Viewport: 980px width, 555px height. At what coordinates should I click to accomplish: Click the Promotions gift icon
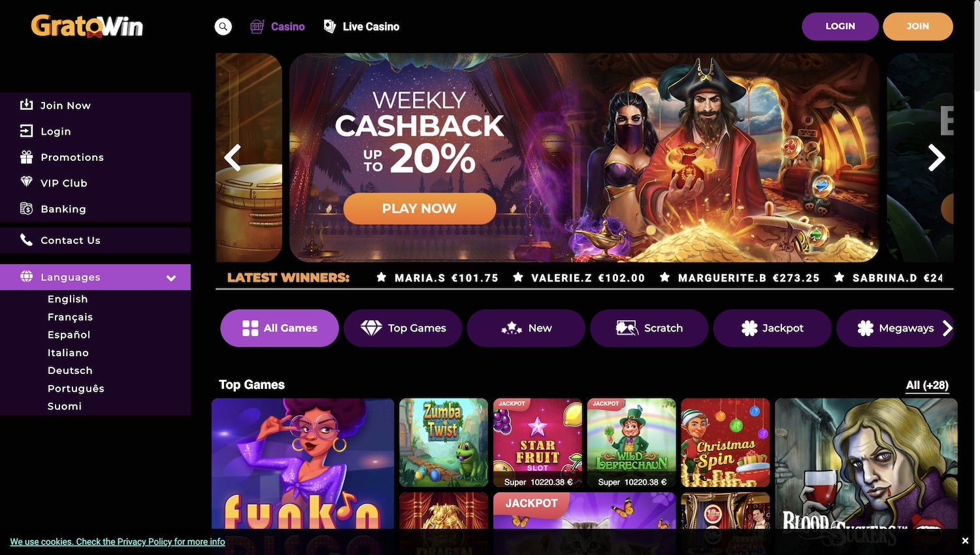(x=26, y=157)
